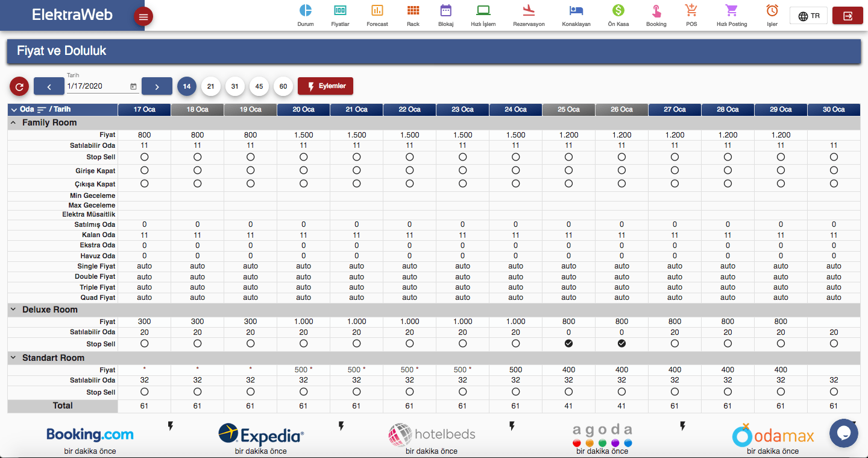Click lightning bolt next to agoda
This screenshot has width=868, height=458.
(682, 427)
